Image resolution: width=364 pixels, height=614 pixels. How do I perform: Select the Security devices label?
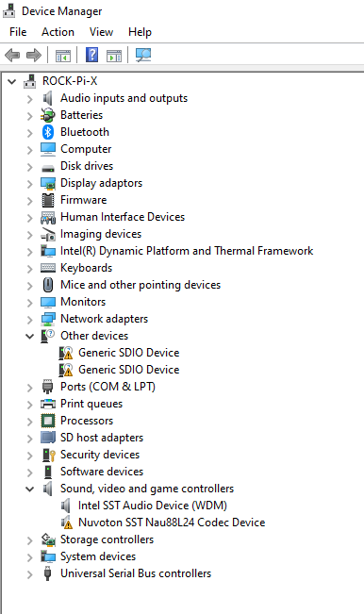[x=100, y=455]
